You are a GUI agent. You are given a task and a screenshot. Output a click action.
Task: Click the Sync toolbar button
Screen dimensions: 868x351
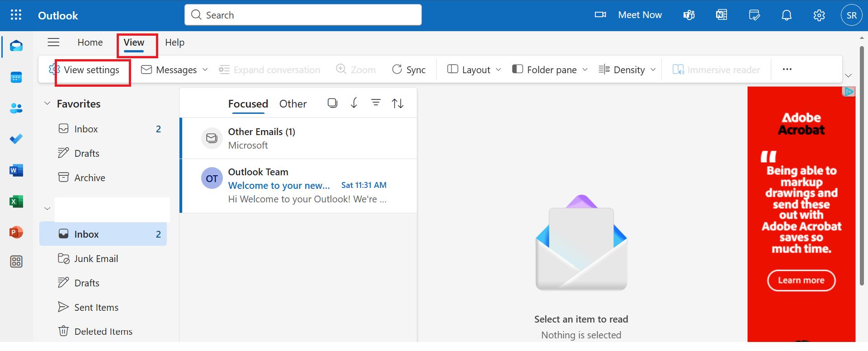pyautogui.click(x=409, y=70)
